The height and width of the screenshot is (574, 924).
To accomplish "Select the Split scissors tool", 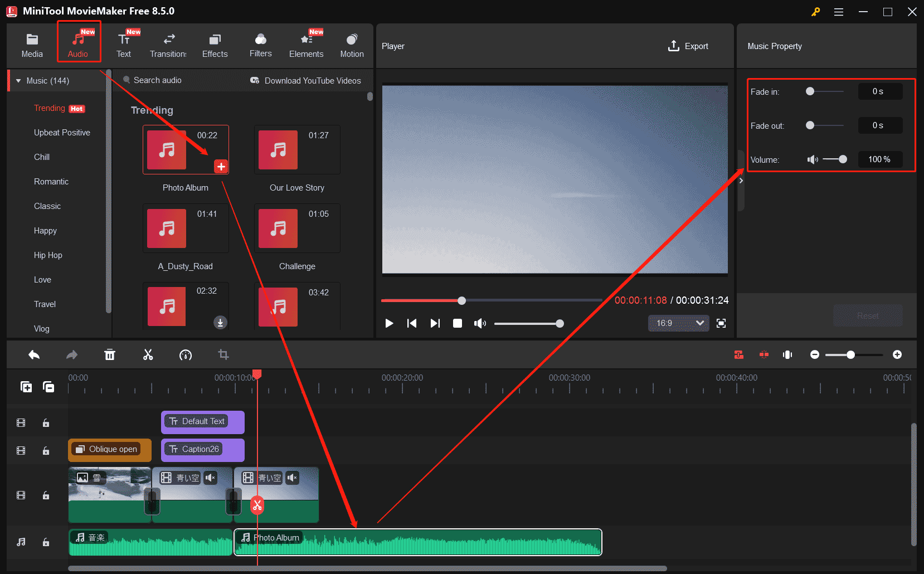I will (148, 354).
